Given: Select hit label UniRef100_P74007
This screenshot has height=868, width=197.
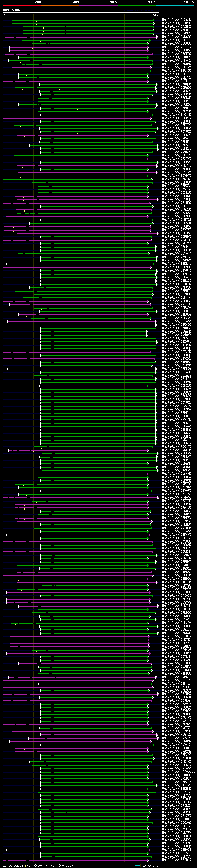Looking at the screenshot, I should pyautogui.click(x=177, y=497).
